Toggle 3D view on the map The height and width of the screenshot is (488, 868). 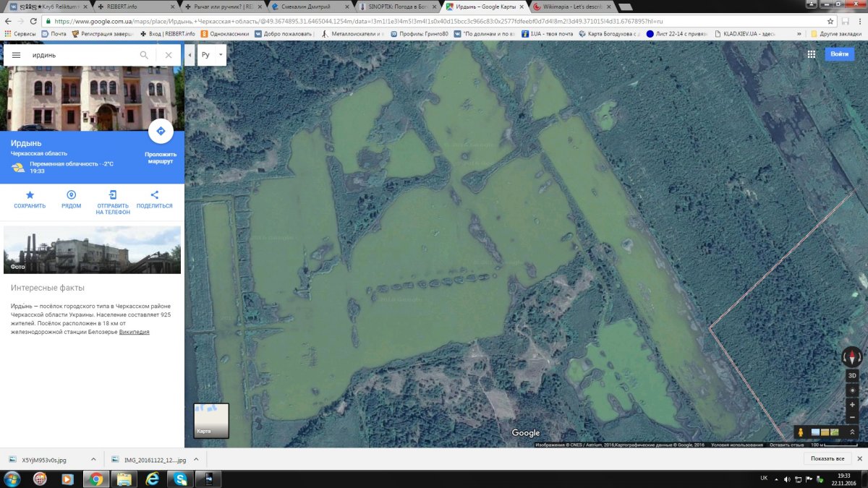(x=852, y=376)
